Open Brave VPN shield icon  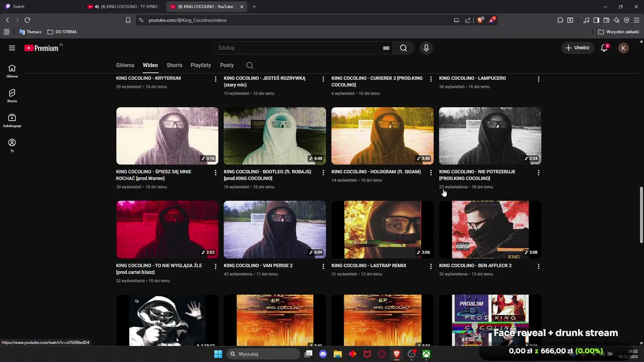point(626,20)
